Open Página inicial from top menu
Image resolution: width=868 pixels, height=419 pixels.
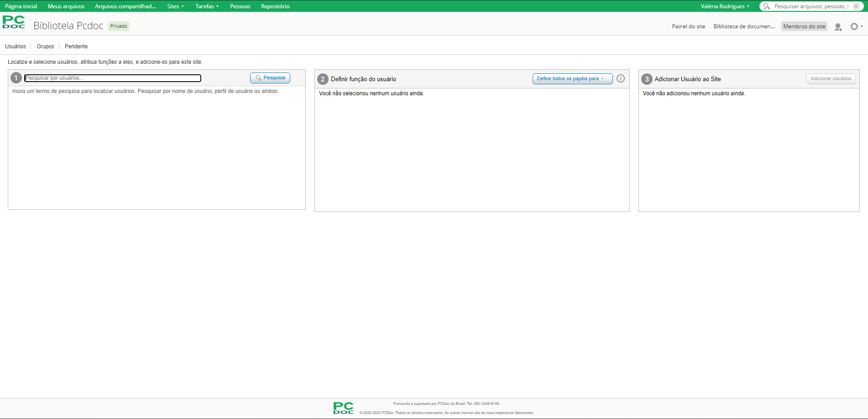tap(21, 6)
